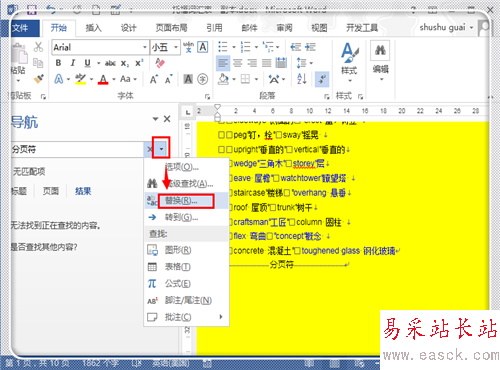Open font dialog launcher
500x370 pixels.
[207, 97]
